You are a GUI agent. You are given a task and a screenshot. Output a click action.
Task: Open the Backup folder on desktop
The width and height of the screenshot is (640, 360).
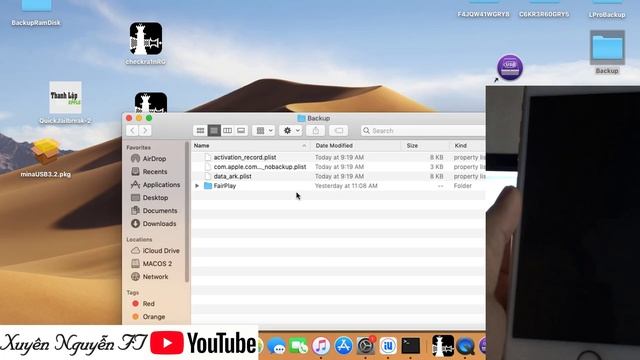point(607,47)
